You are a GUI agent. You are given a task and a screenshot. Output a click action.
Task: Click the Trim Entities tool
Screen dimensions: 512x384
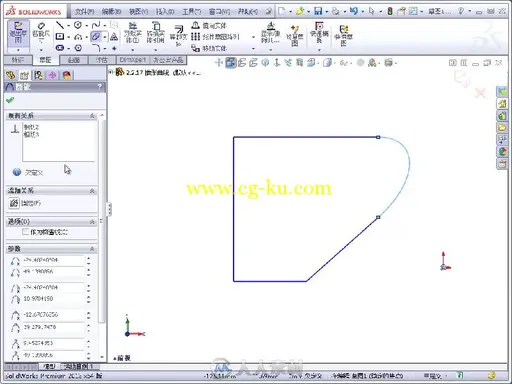click(x=133, y=32)
